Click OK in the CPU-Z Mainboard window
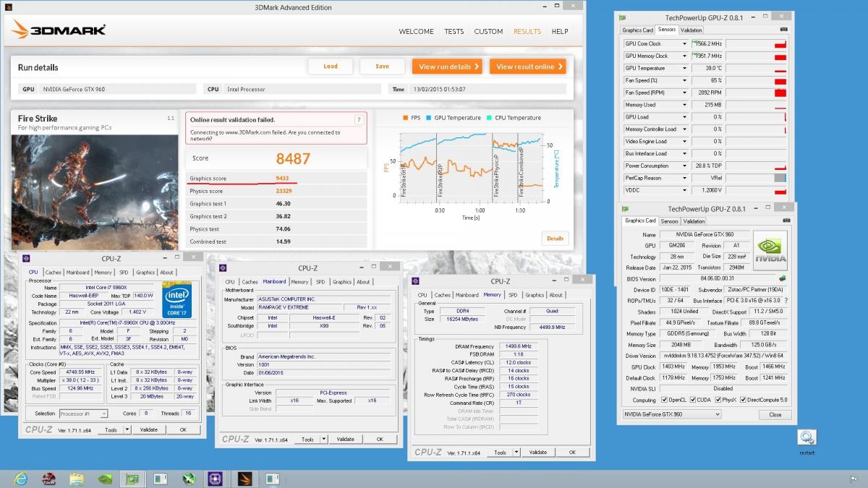 tap(380, 439)
